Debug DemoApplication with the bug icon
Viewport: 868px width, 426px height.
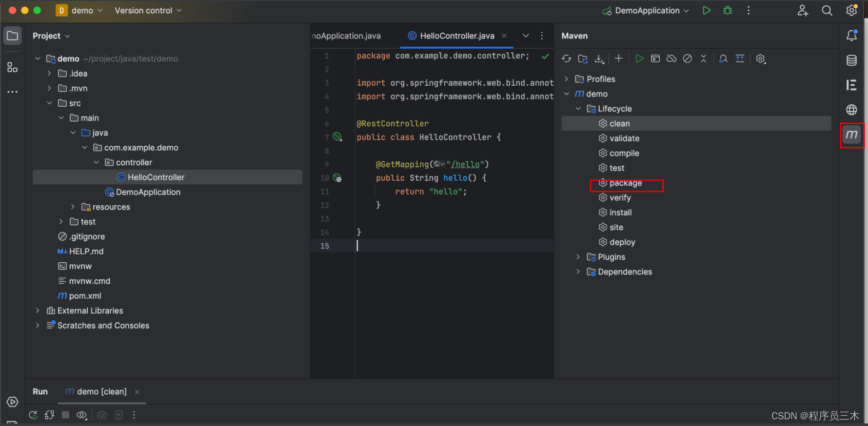[x=727, y=10]
